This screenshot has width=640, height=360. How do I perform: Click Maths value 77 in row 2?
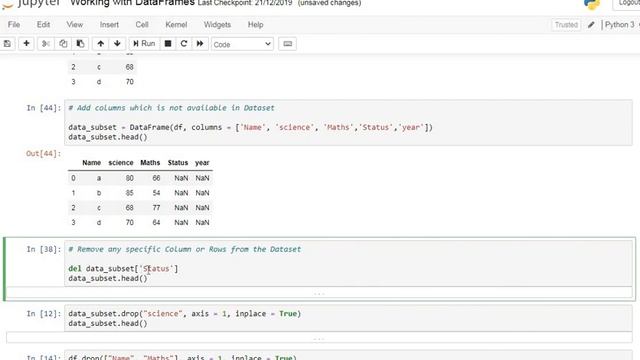tap(156, 207)
